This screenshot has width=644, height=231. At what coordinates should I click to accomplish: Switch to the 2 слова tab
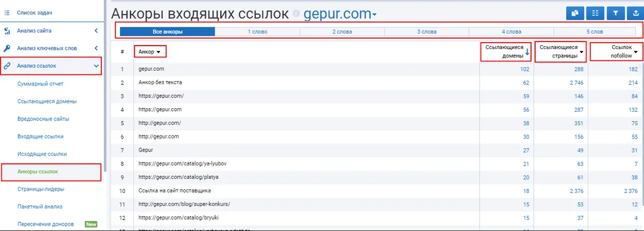[342, 32]
